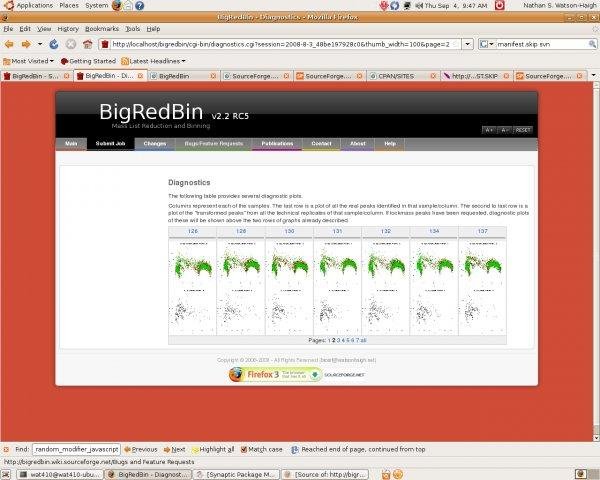Open the back/forward history dropdown
The height and width of the screenshot is (480, 600).
pyautogui.click(x=40, y=44)
